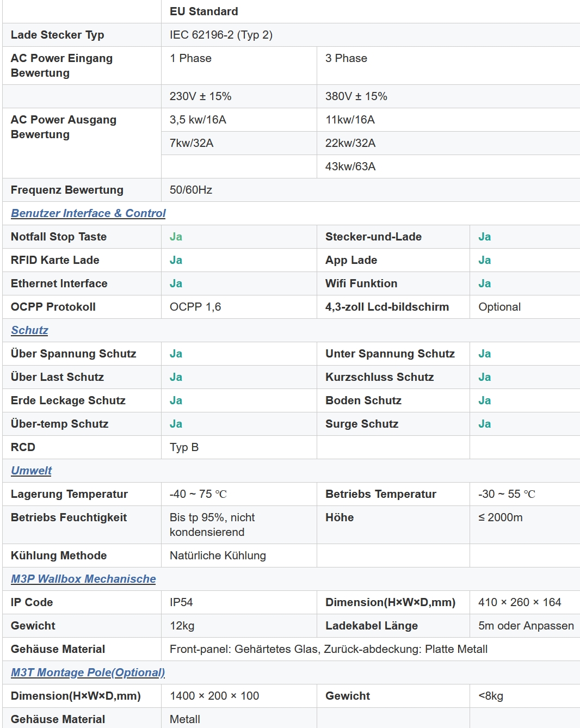Viewport: 580px width, 728px height.
Task: Select the 5m oder Anpassen cable length
Action: 526,626
